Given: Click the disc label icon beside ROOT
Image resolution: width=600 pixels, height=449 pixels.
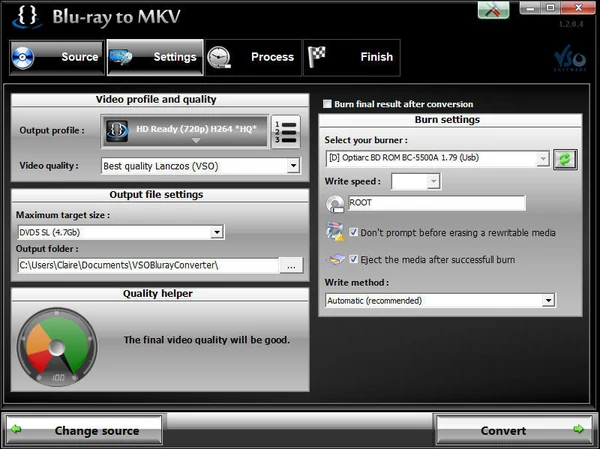Looking at the screenshot, I should pos(335,204).
